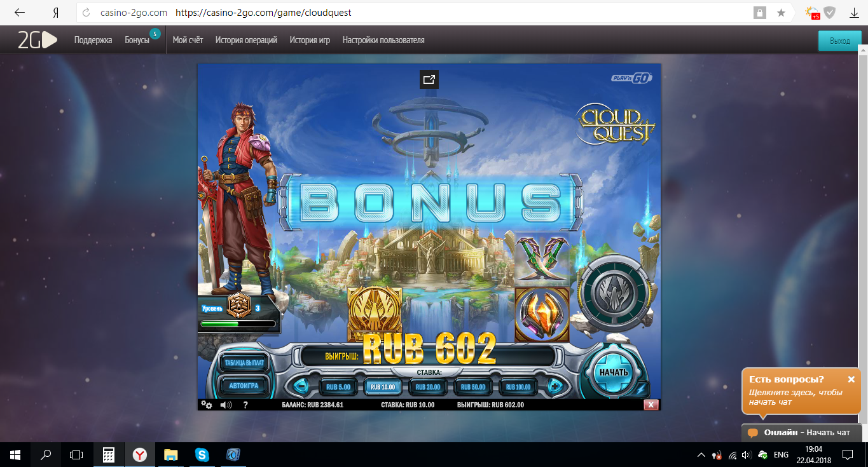This screenshot has width=868, height=467.
Task: Select the RUB 10.00 bet
Action: point(383,386)
